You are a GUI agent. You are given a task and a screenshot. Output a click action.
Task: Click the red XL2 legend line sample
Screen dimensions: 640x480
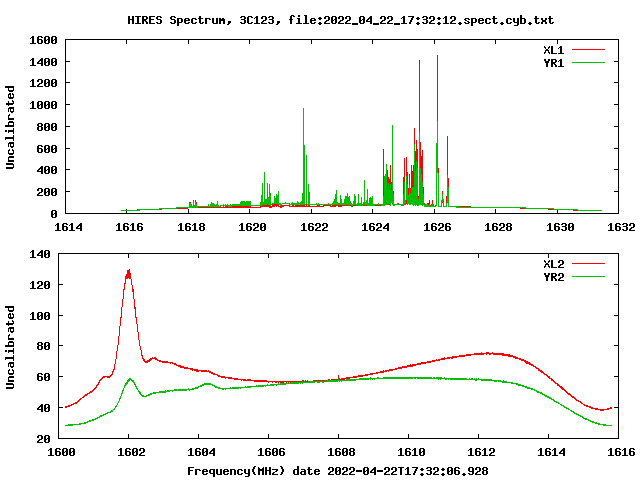(588, 264)
